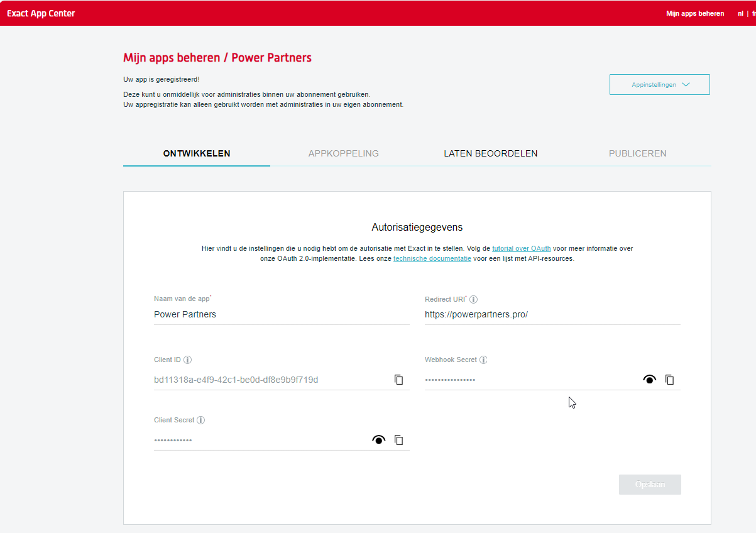The width and height of the screenshot is (756, 533).
Task: Show info tooltip for Client ID
Action: 187,360
